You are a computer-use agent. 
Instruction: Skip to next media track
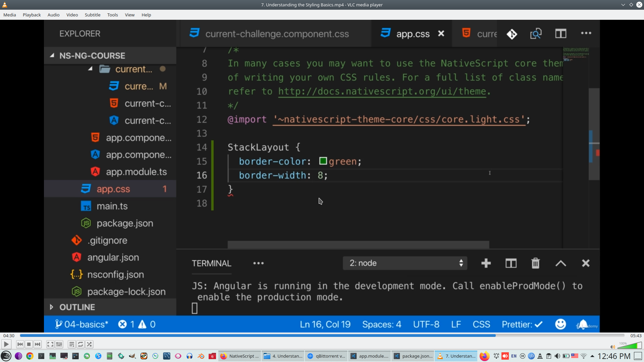[x=38, y=344]
